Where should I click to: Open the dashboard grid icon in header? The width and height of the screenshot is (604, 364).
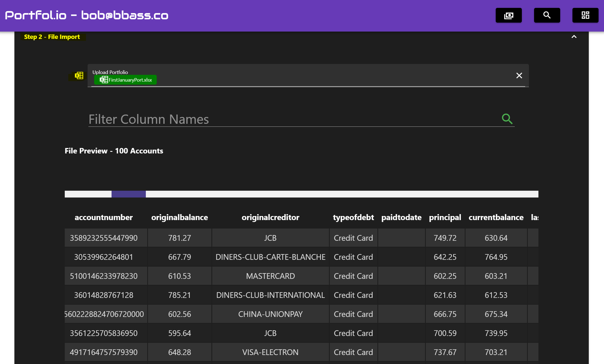585,15
